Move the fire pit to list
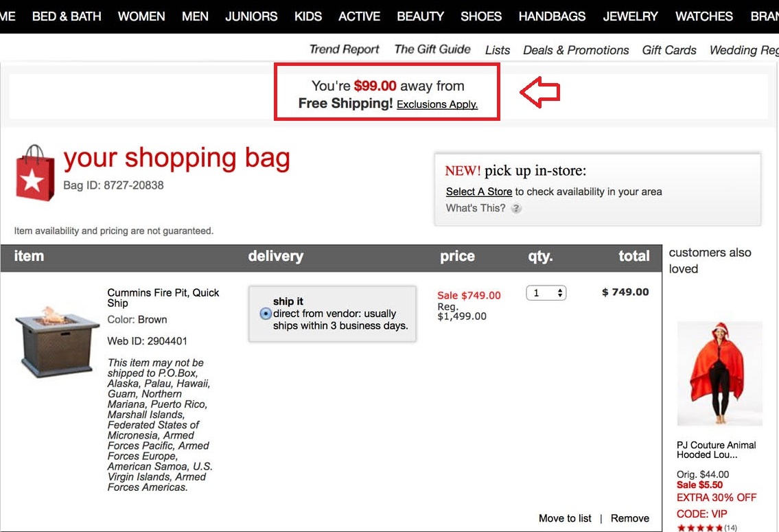 click(565, 518)
